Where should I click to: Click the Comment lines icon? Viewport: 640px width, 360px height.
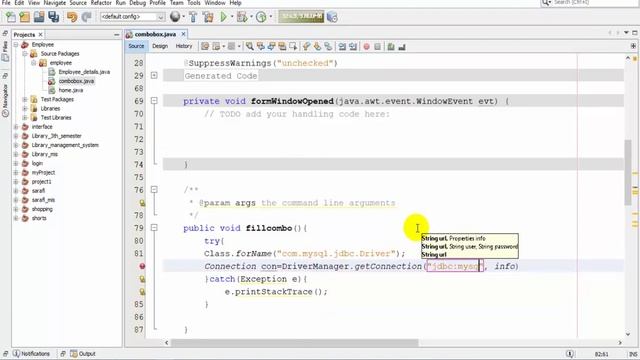391,47
